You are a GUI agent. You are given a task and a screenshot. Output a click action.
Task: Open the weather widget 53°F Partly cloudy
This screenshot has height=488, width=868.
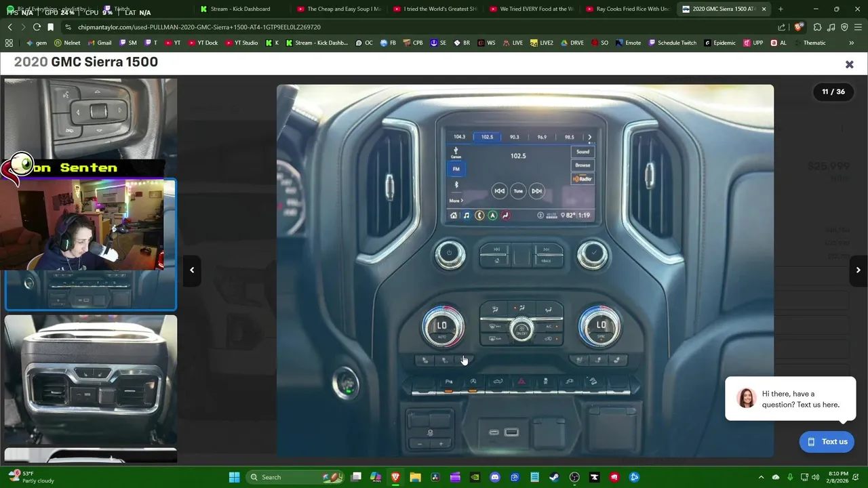[x=31, y=477]
